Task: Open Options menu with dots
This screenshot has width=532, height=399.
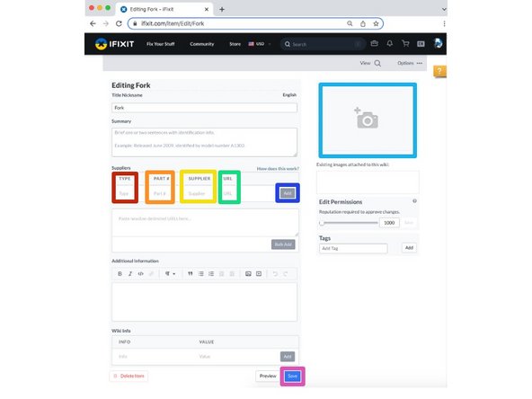Action: coord(410,63)
